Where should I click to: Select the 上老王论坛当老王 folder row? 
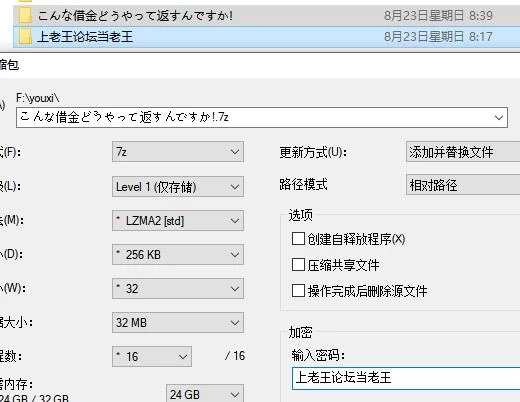267,37
